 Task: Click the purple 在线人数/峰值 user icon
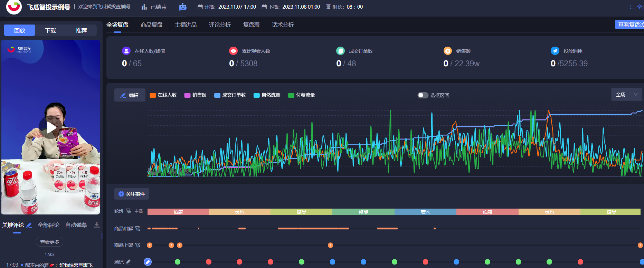(126, 51)
